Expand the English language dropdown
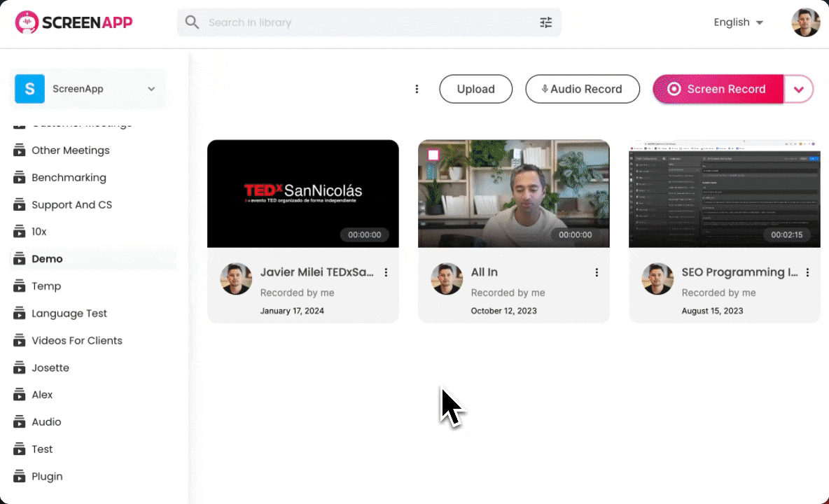 tap(738, 22)
